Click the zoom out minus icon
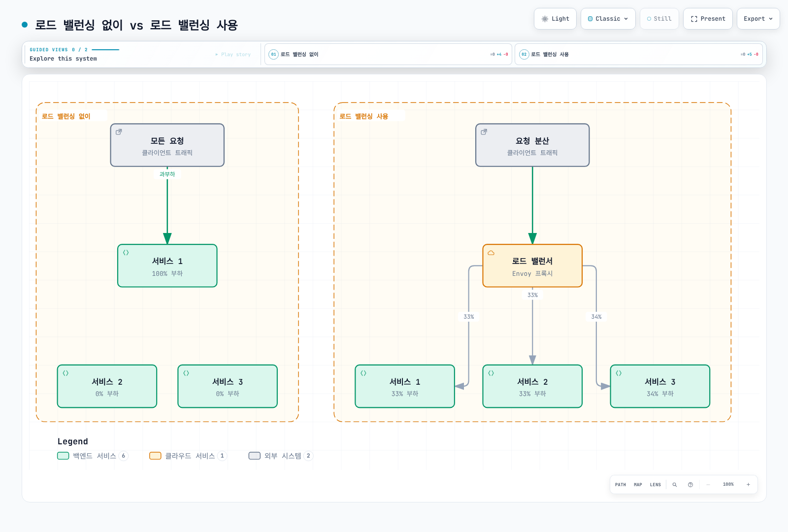This screenshot has height=532, width=788. point(708,485)
